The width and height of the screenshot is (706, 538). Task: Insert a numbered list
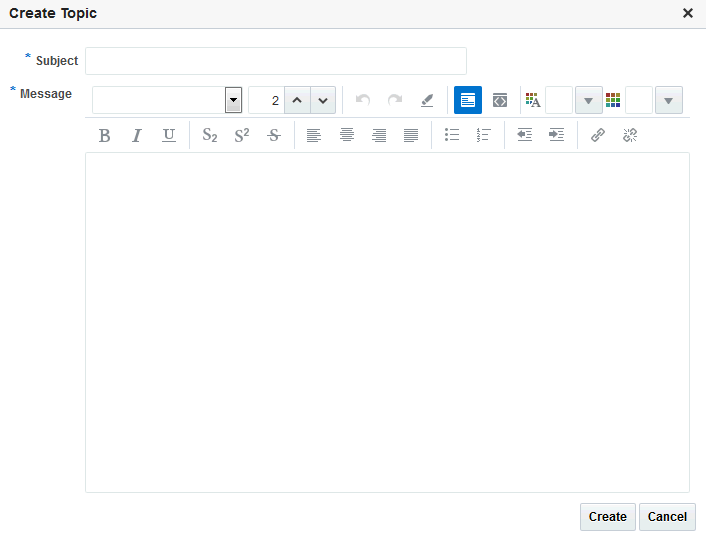(x=484, y=135)
